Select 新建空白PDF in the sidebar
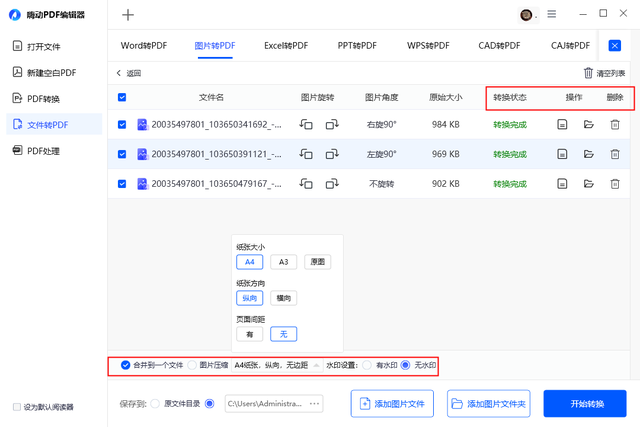Image resolution: width=640 pixels, height=427 pixels. [x=54, y=72]
